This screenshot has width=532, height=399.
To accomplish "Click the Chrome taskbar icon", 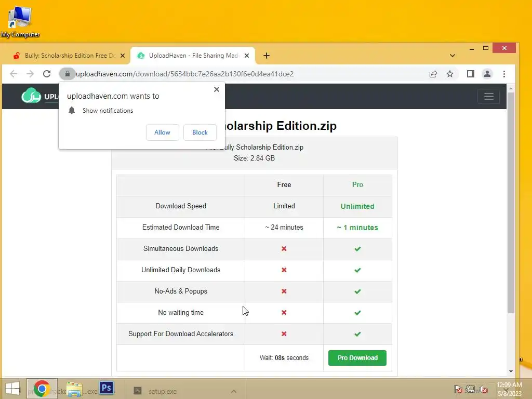I will (42, 389).
